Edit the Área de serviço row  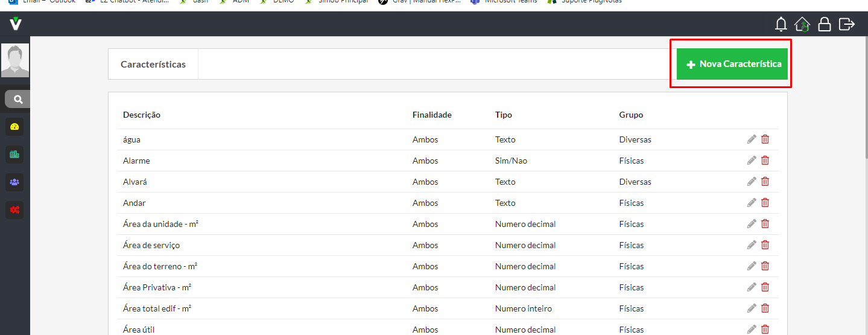coord(752,245)
